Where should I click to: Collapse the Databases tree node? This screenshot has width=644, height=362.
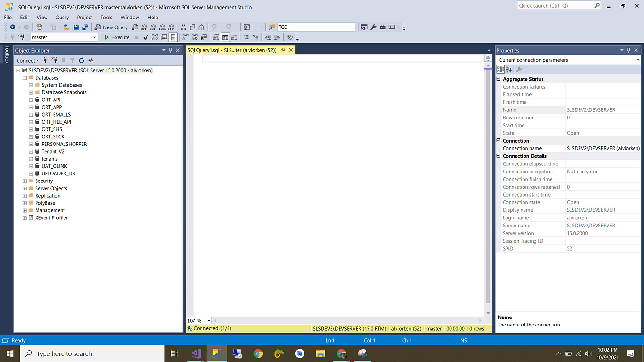[x=24, y=77]
